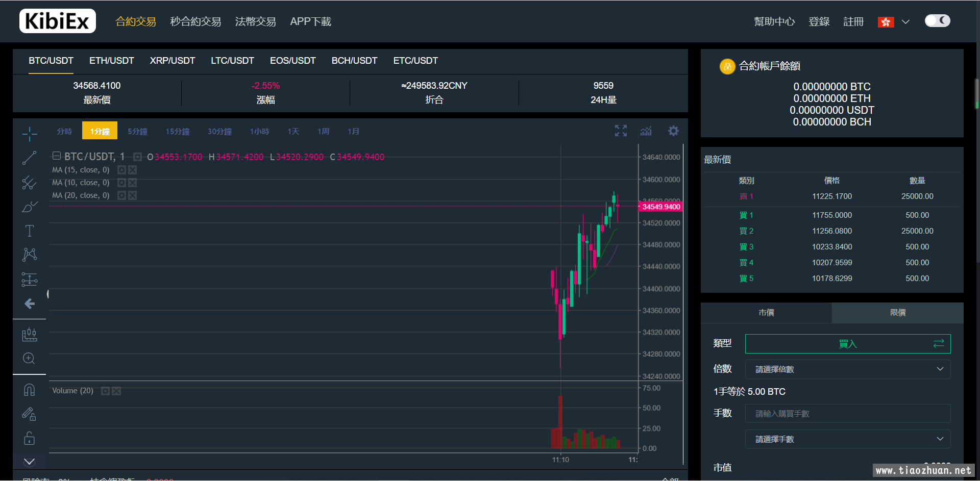Image resolution: width=980 pixels, height=481 pixels.
Task: Expand more drawing tools chevron at toolbar bottom
Action: (x=30, y=462)
